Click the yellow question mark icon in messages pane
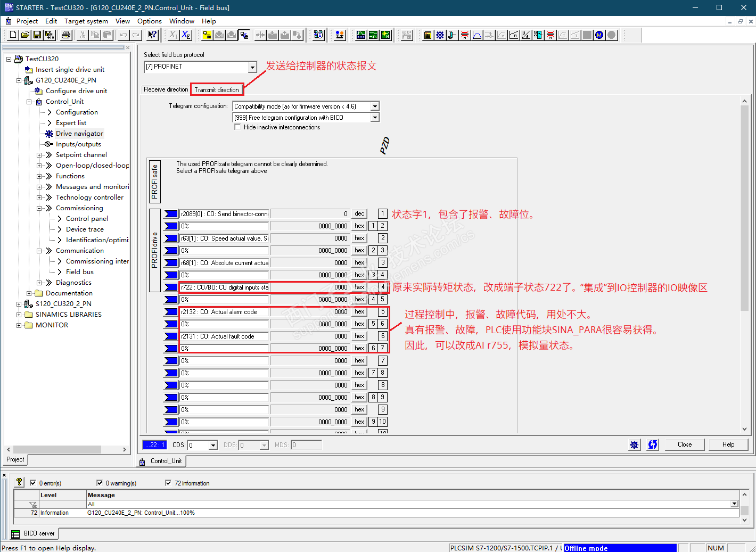756x552 pixels. (19, 482)
